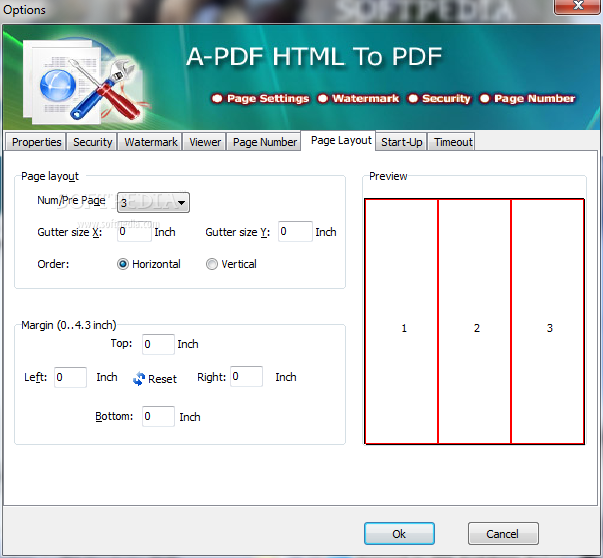Click the Top margin input field
The image size is (603, 558).
click(158, 344)
